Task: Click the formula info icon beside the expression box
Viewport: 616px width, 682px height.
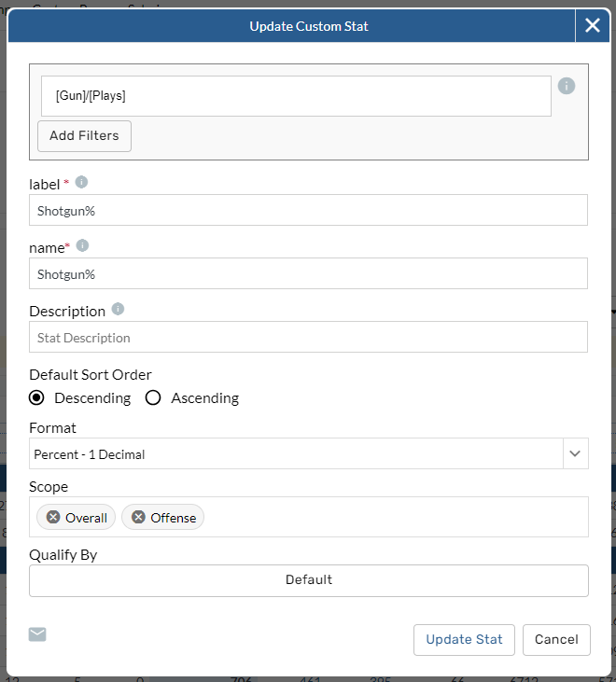Action: [x=567, y=86]
